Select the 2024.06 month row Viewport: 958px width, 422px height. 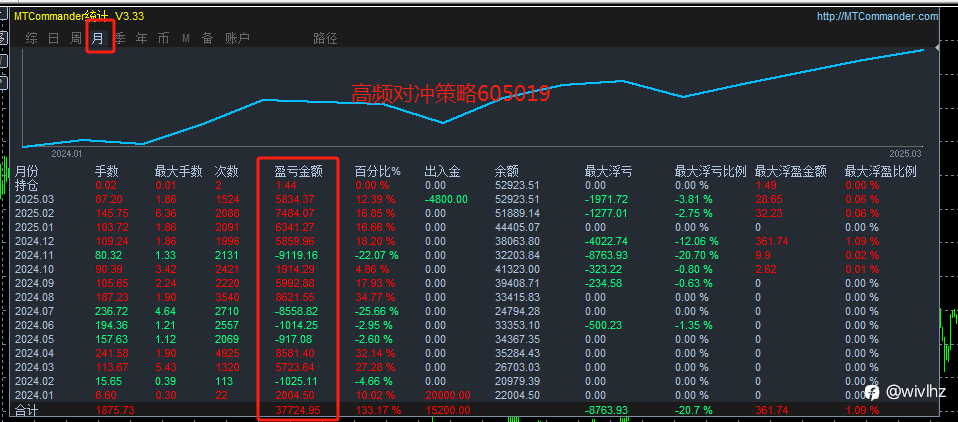32,325
